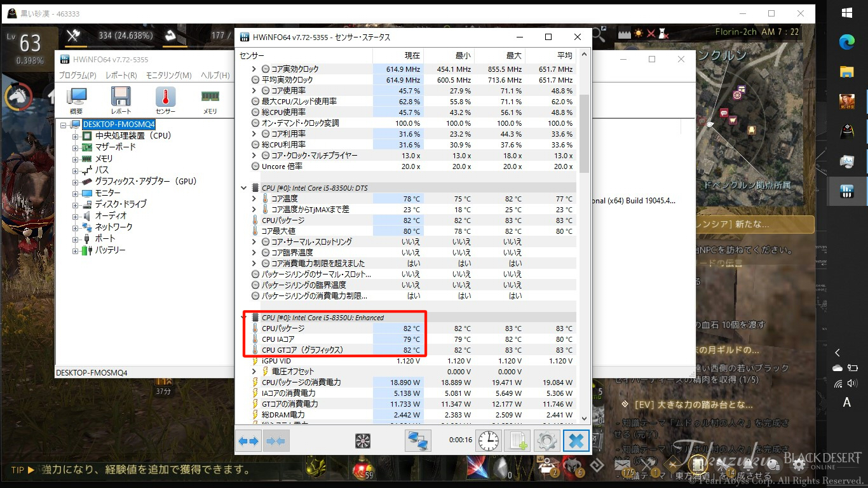
Task: Click the blue X close sensors button
Action: click(576, 440)
